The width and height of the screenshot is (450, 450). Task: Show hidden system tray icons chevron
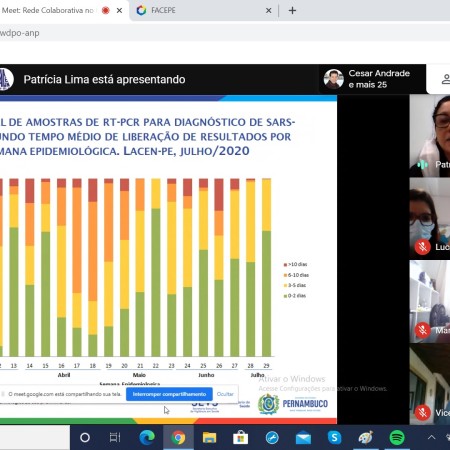click(431, 437)
